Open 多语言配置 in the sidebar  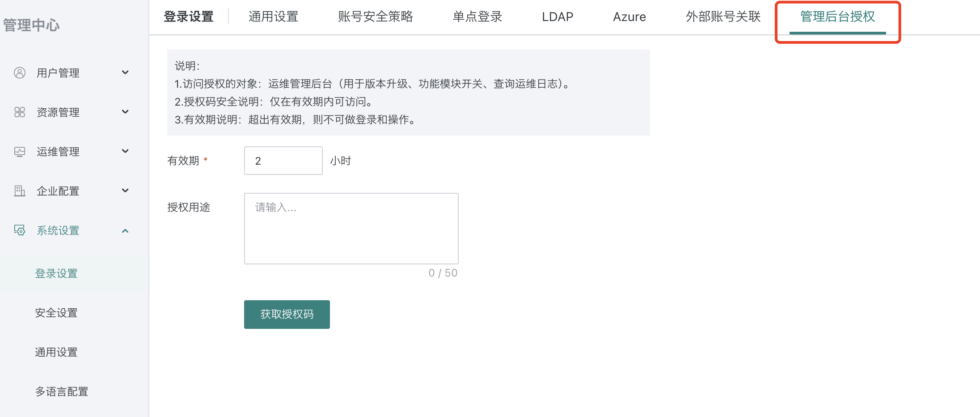point(62,391)
